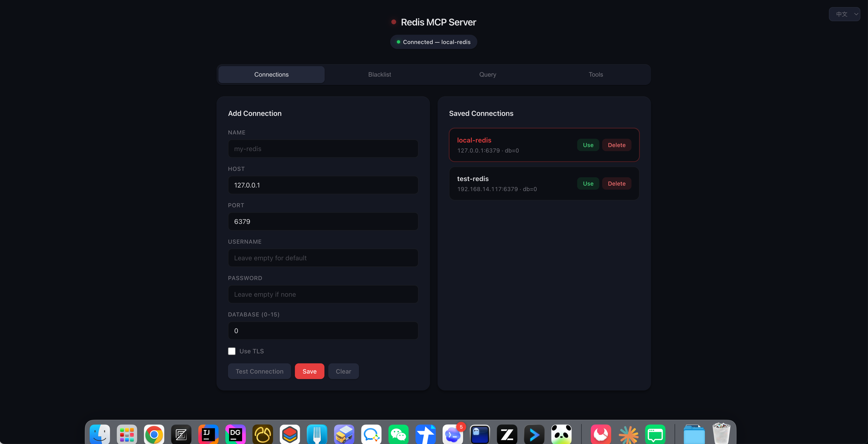868x444 pixels.
Task: Click the Use TLS label text
Action: pyautogui.click(x=252, y=351)
